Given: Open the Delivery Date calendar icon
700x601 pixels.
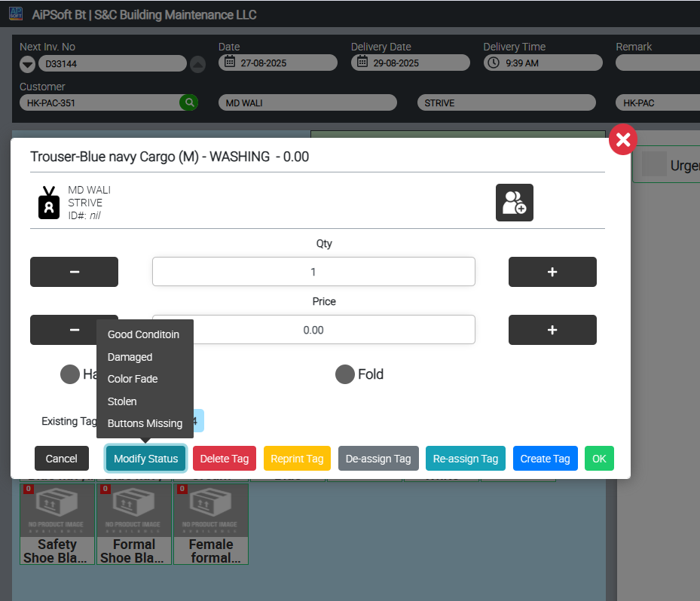Looking at the screenshot, I should coord(362,63).
